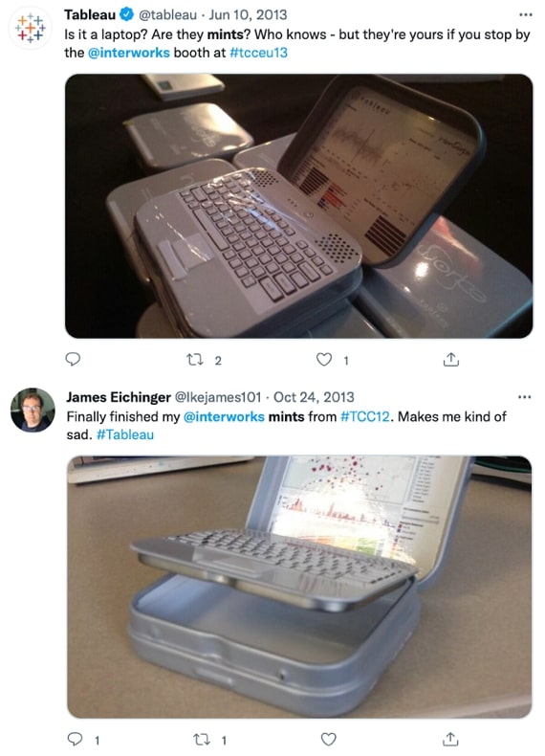Share James Eichinger's tweet

(450, 739)
